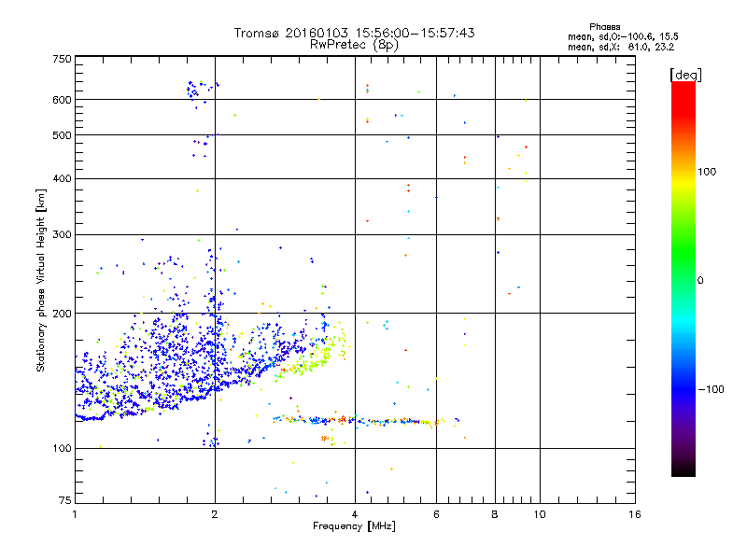Click colorbar tick label "0"

click(700, 281)
